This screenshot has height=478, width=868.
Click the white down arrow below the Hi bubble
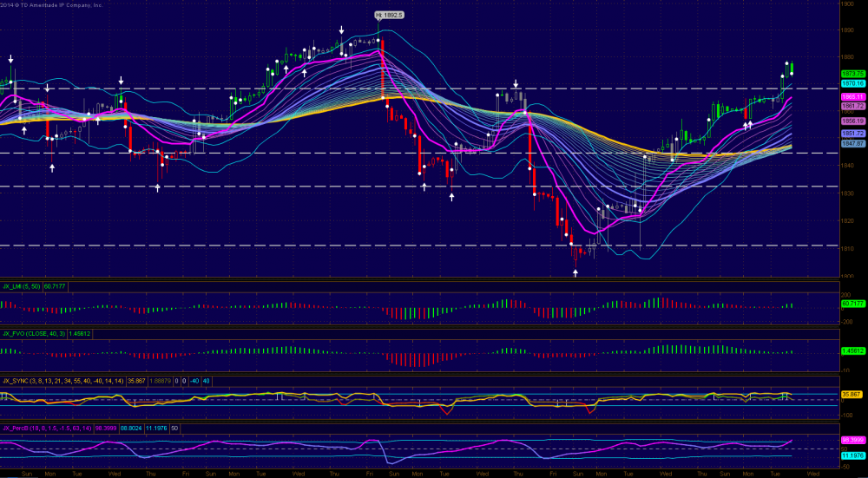[x=378, y=28]
